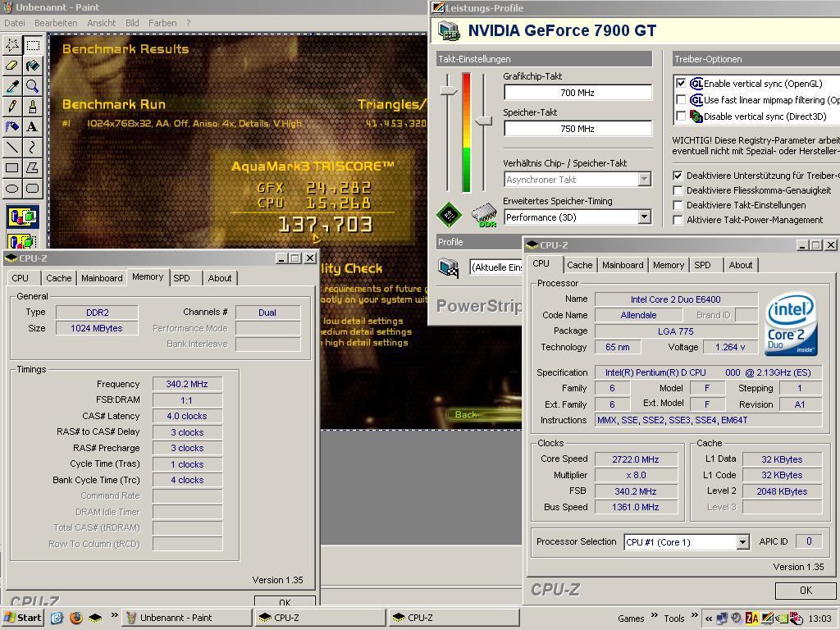840x630 pixels.
Task: Expand the Tools toolbar chevron
Action: 694,615
